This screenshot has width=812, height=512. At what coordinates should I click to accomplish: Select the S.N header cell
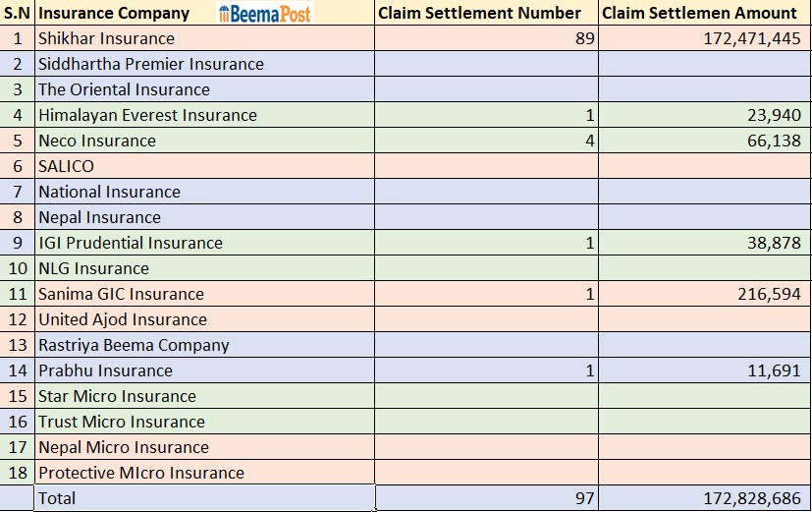[17, 13]
